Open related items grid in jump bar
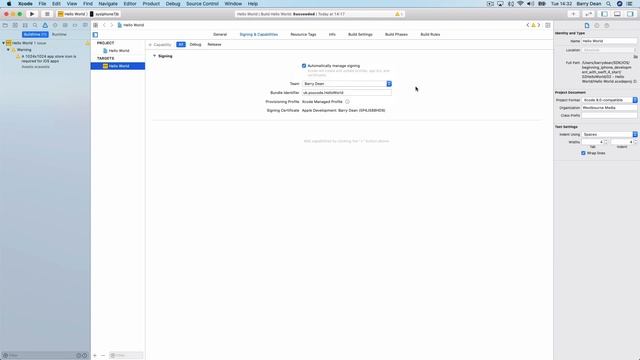 [96, 25]
